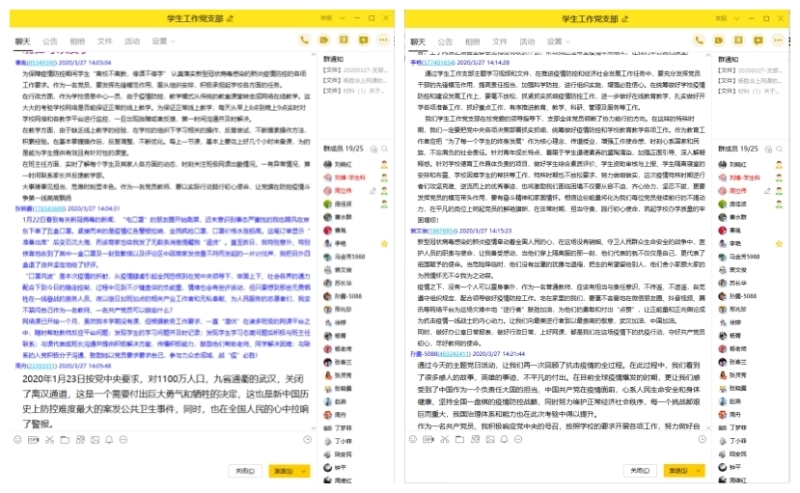
Task: Switch to 文件 tab in right window
Action: tap(499, 41)
